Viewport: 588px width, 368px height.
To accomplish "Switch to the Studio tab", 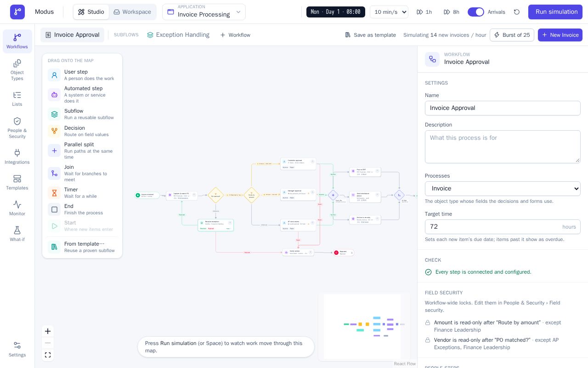I will 91,12.
